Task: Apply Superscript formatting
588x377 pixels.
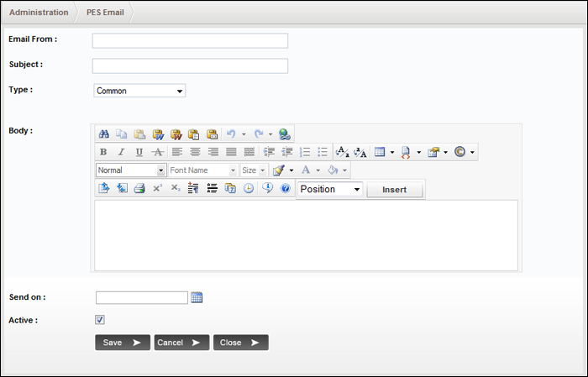Action: [x=158, y=188]
